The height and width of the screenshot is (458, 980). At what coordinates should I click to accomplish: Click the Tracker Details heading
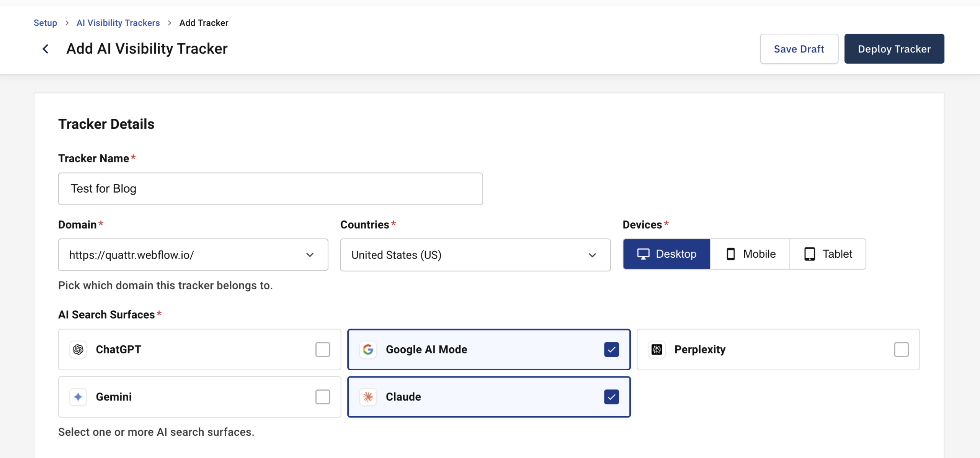[106, 124]
